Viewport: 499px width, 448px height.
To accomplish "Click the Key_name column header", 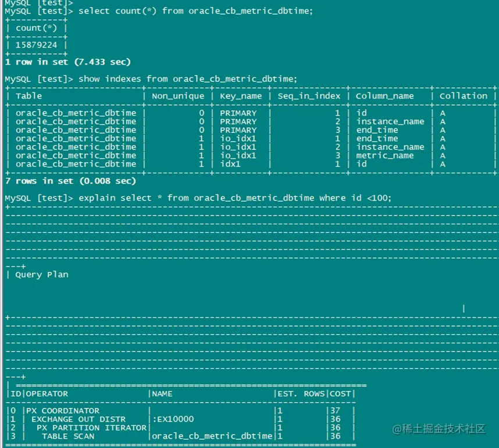I will point(241,96).
